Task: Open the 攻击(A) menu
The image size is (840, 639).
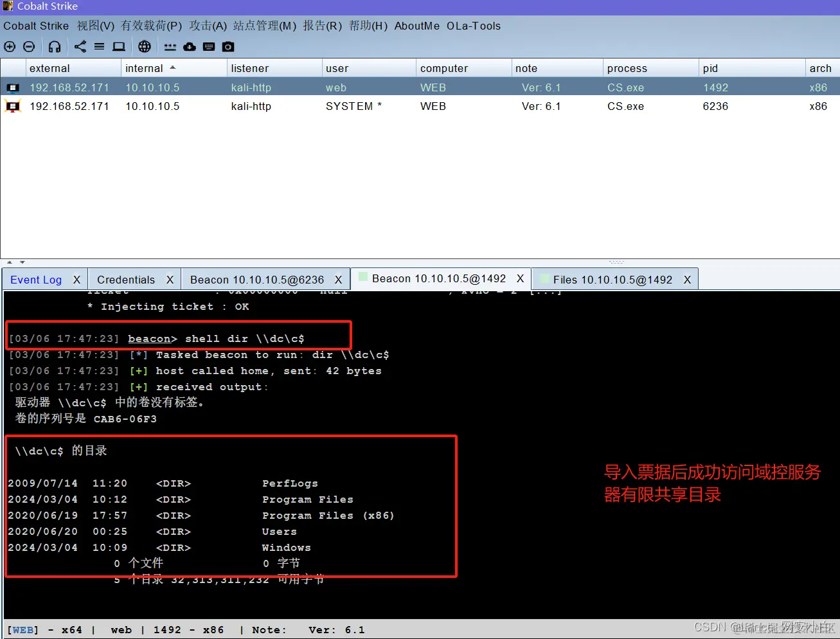Action: (208, 26)
